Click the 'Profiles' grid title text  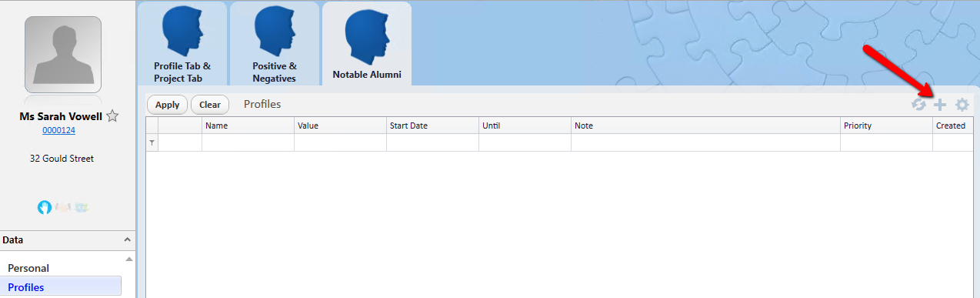(262, 104)
